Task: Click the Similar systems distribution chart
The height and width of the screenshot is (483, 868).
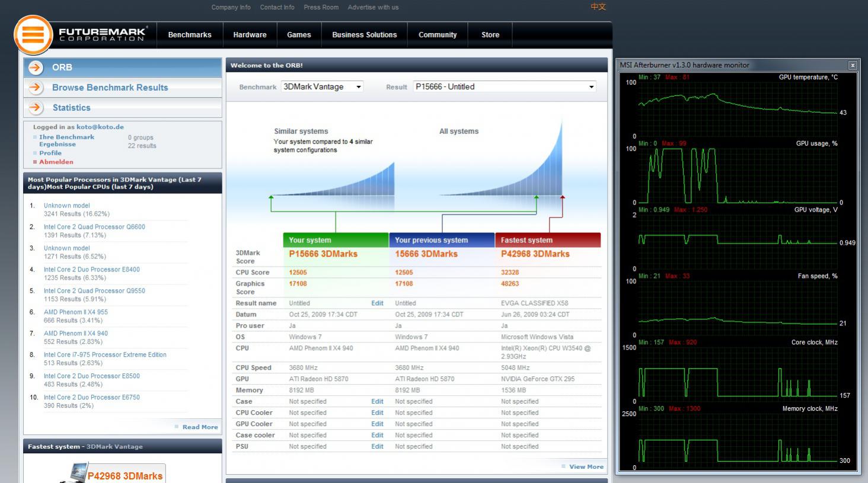Action: [333, 179]
